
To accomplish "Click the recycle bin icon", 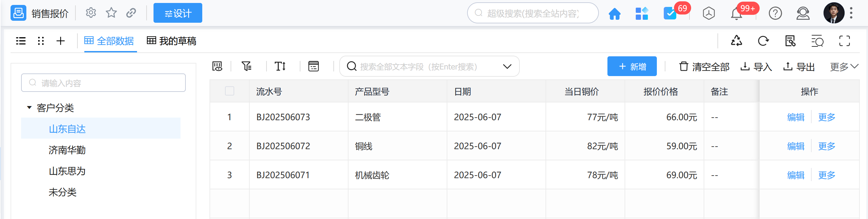I will click(736, 41).
